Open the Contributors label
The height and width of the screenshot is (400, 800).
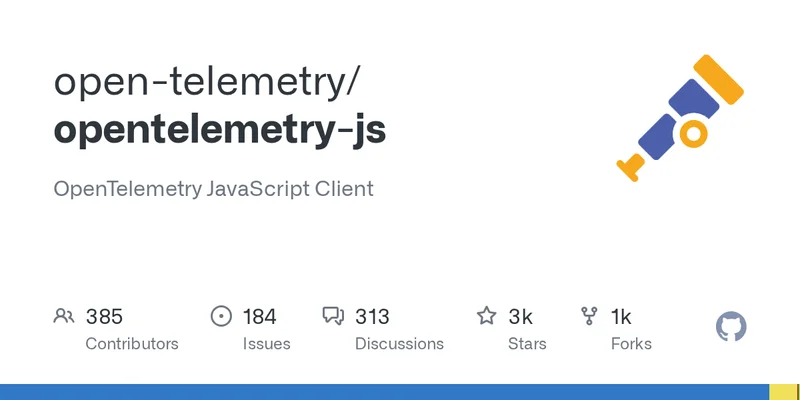[x=132, y=343]
